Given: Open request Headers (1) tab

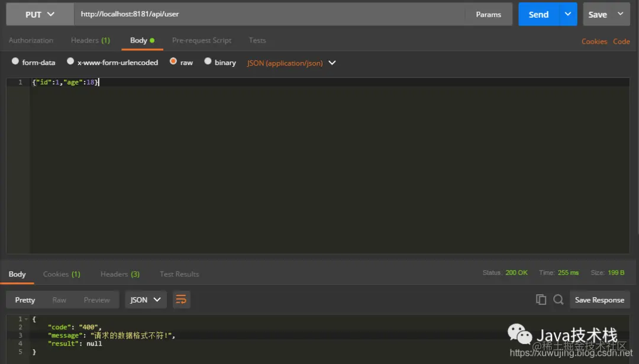Looking at the screenshot, I should pyautogui.click(x=91, y=40).
